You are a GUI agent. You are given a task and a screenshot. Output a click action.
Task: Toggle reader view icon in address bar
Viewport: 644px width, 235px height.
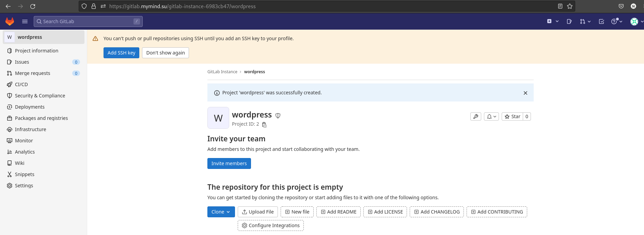[560, 6]
